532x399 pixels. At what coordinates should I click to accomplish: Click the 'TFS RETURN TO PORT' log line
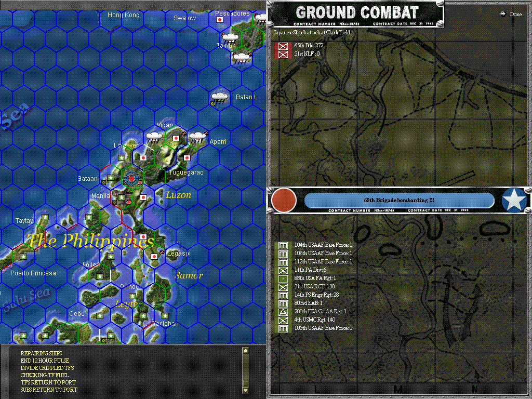[x=48, y=382]
